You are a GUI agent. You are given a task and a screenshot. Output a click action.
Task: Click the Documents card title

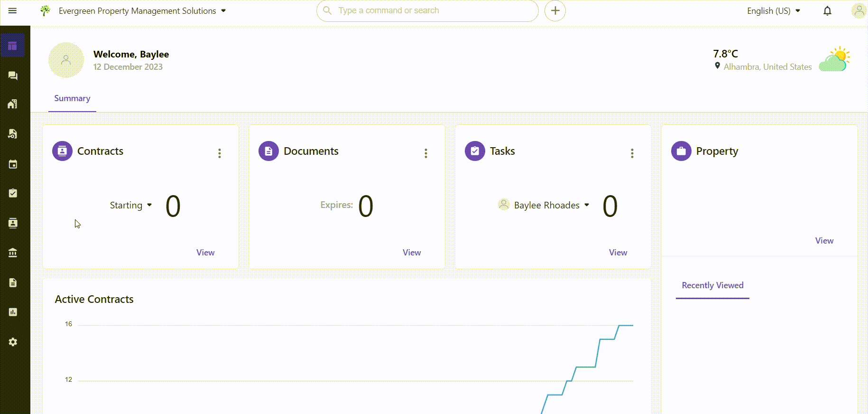tap(311, 151)
